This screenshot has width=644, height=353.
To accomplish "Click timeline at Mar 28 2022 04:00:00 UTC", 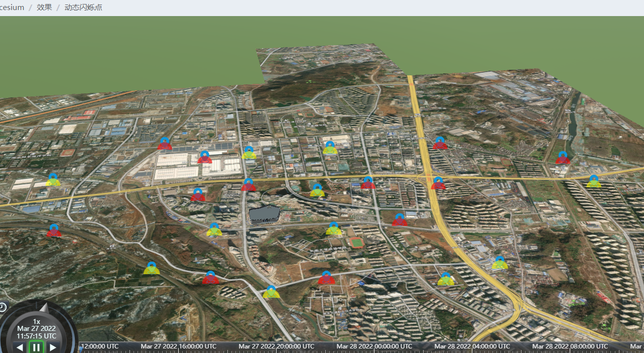I will tap(472, 346).
